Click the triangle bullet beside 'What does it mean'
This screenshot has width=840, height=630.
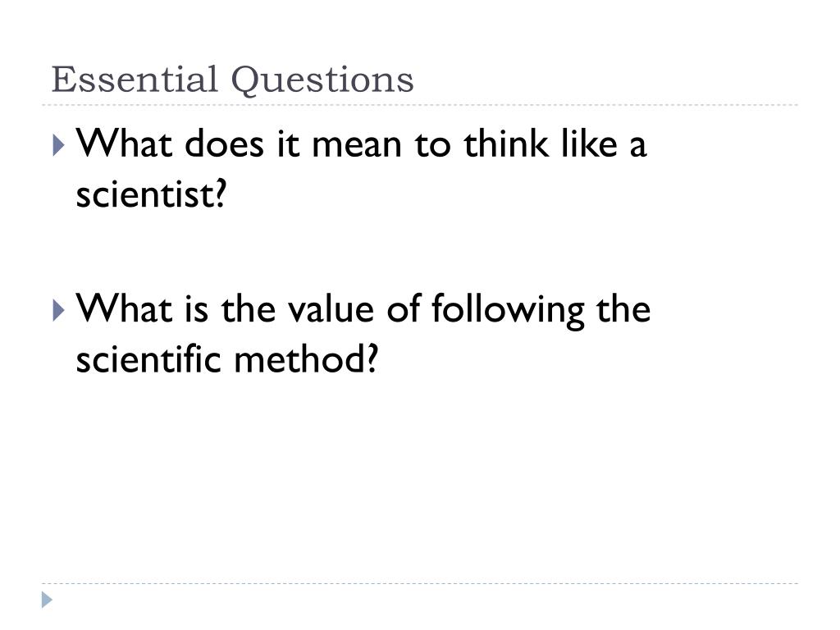coord(59,145)
